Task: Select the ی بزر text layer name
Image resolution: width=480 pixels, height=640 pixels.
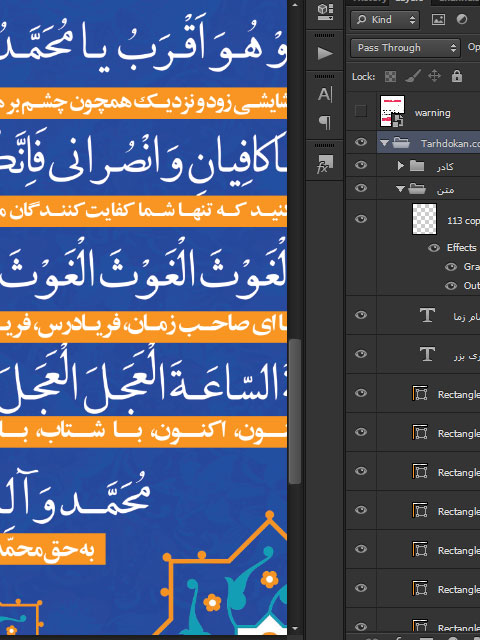Action: pyautogui.click(x=467, y=356)
